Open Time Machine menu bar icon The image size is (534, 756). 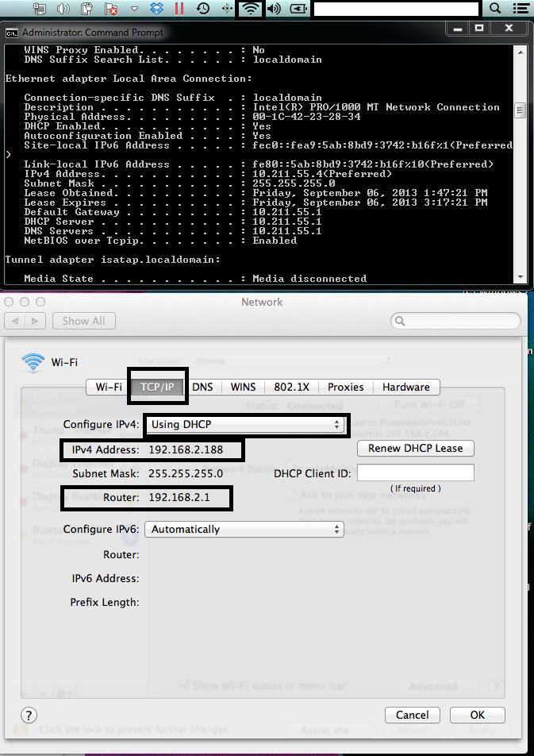coord(203,10)
